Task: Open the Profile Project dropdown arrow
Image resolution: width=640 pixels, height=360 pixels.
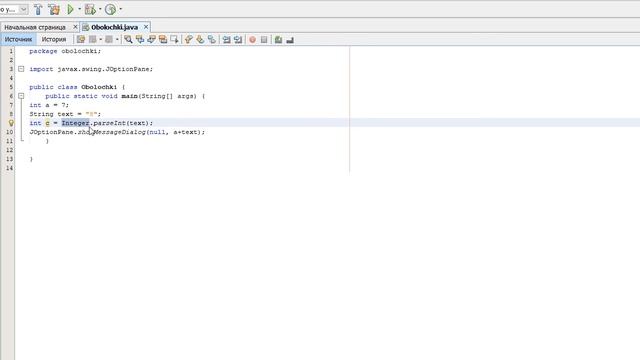Action: tap(120, 9)
